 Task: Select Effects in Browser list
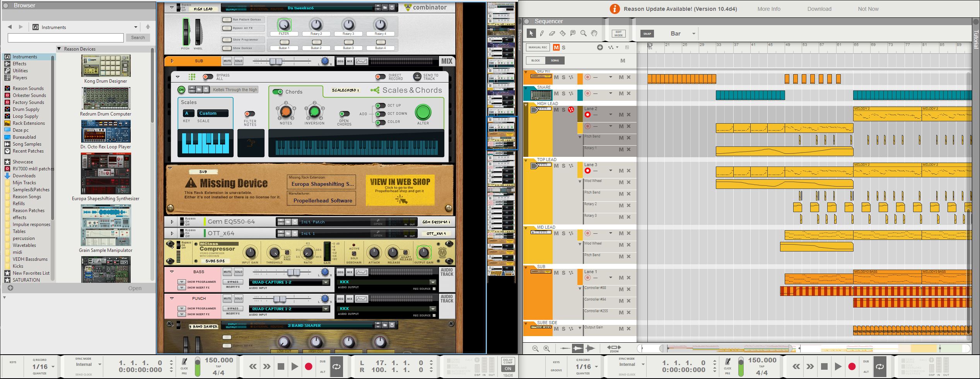pyautogui.click(x=19, y=64)
